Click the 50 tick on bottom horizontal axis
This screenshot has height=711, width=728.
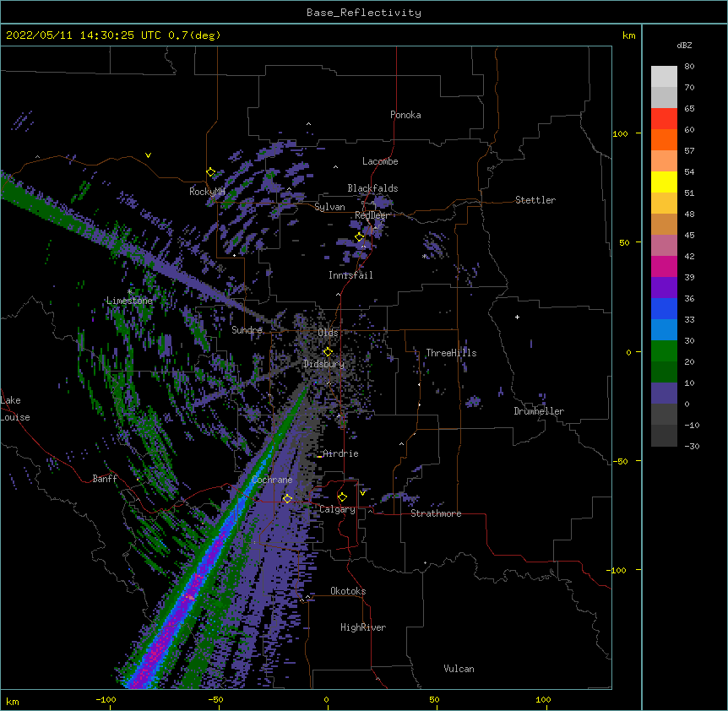coord(434,699)
